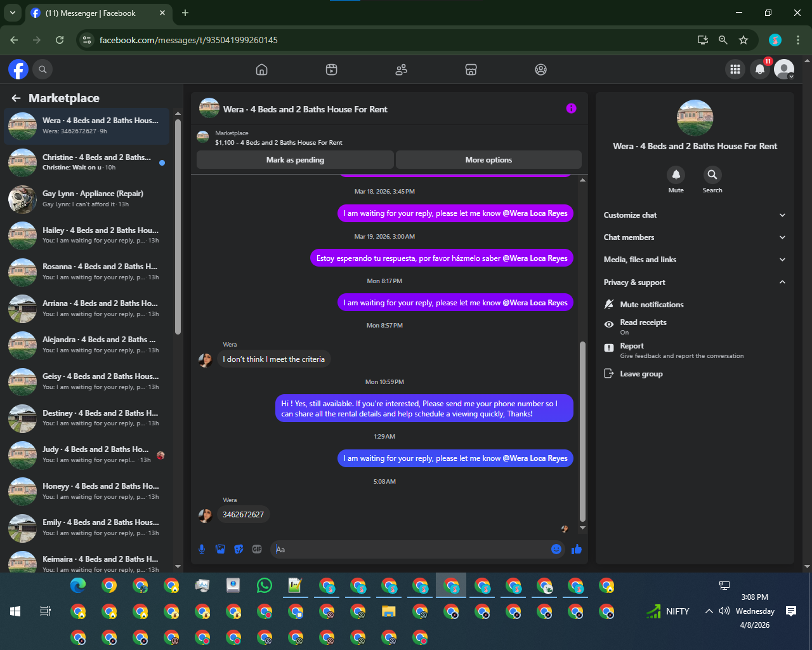Open the notifications bell with badge 11

(760, 69)
